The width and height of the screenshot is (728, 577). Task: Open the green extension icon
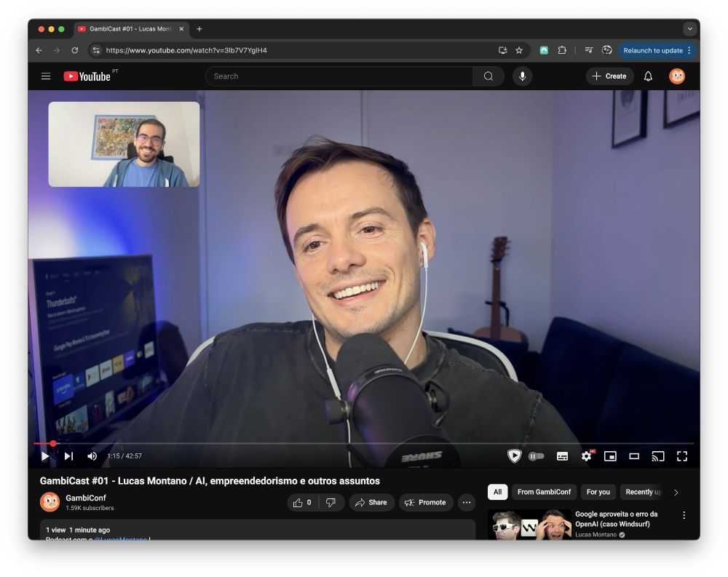pyautogui.click(x=544, y=50)
